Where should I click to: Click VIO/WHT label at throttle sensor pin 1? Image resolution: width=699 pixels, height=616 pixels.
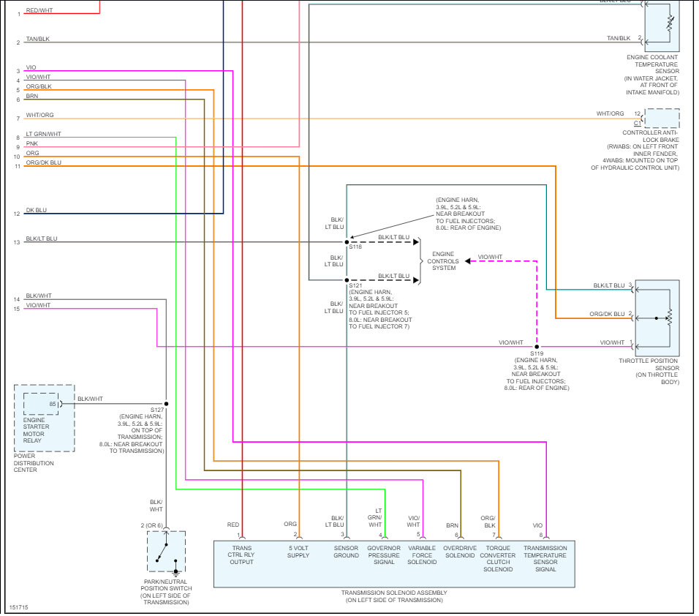611,342
